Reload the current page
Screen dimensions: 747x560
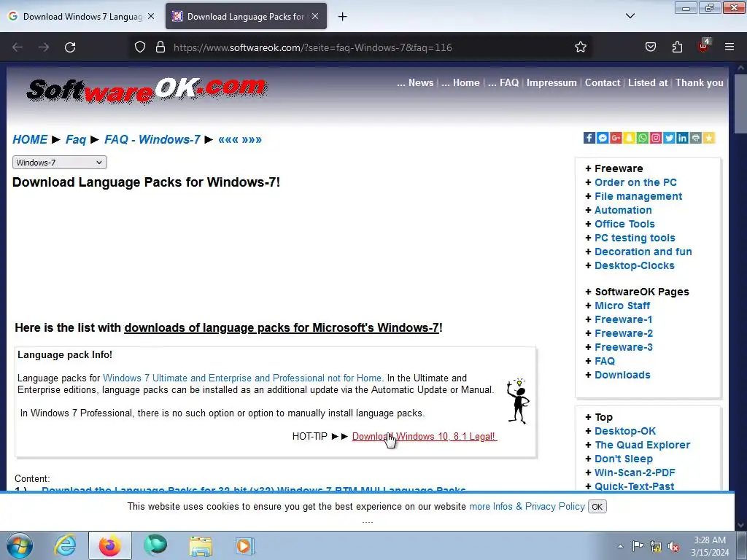click(70, 47)
